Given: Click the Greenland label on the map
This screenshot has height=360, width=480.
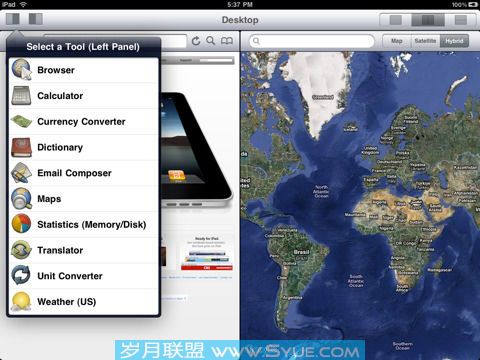Looking at the screenshot, I should click(x=323, y=97).
